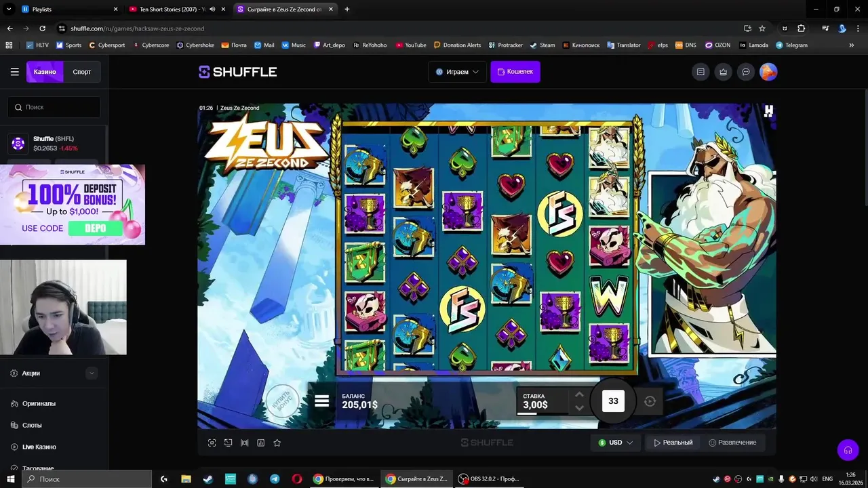Open the chat bubble icon in header
Viewport: 868px width, 488px height.
746,72
